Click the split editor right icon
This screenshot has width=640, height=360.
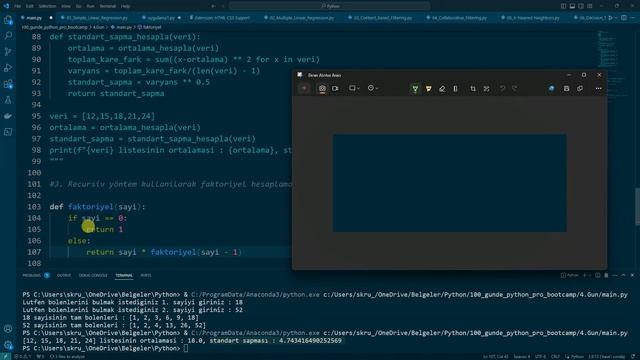point(624,18)
